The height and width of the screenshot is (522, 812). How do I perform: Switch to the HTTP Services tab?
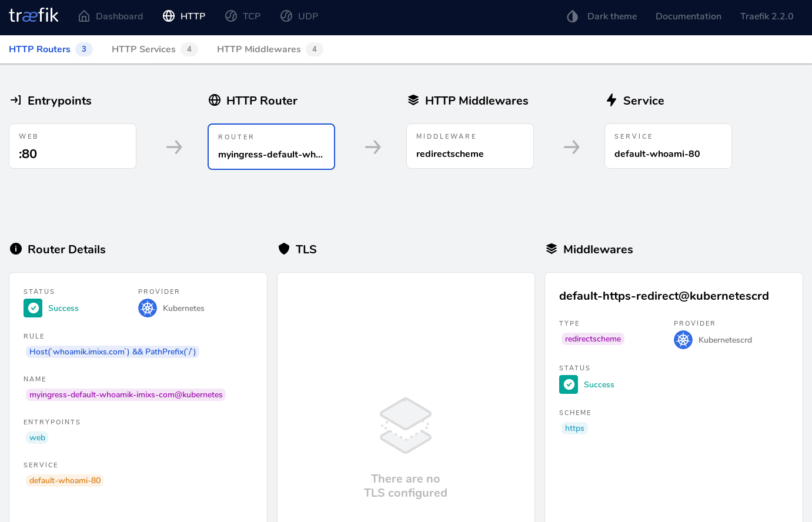[155, 49]
